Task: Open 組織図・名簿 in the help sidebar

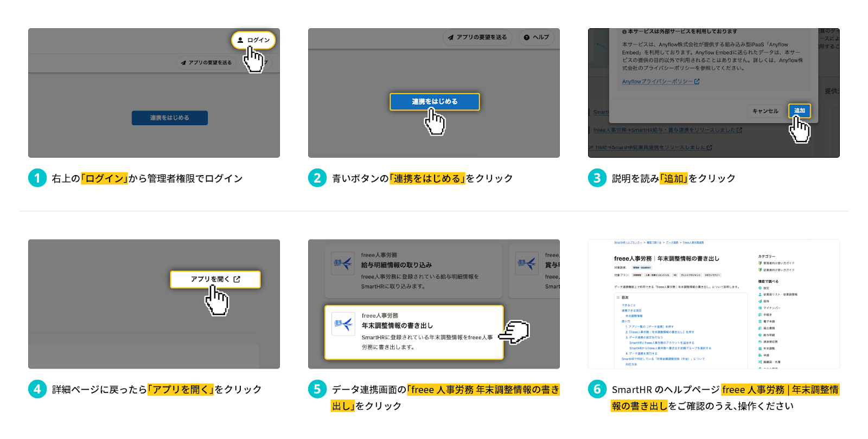Action: (769, 362)
